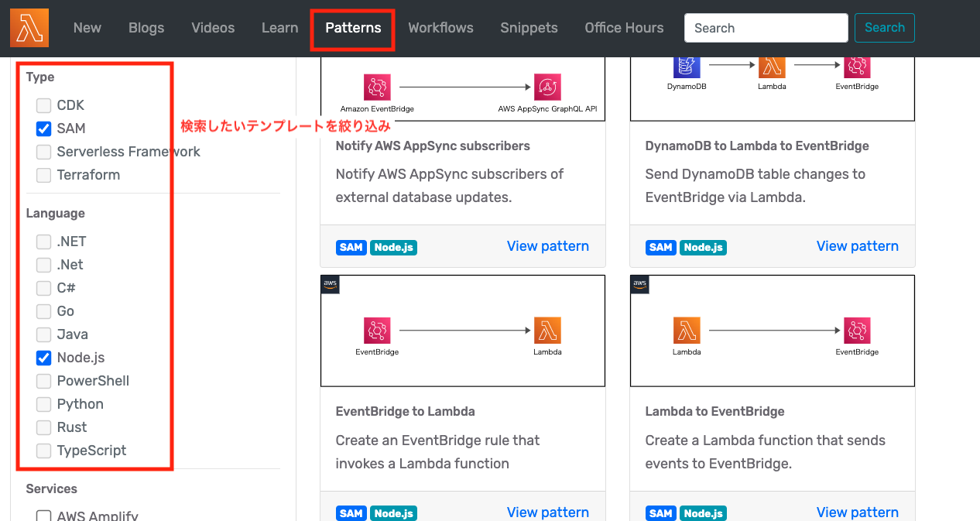This screenshot has width=980, height=521.
Task: View pattern for DynamoDB to Lambda to EventBridge
Action: 858,246
